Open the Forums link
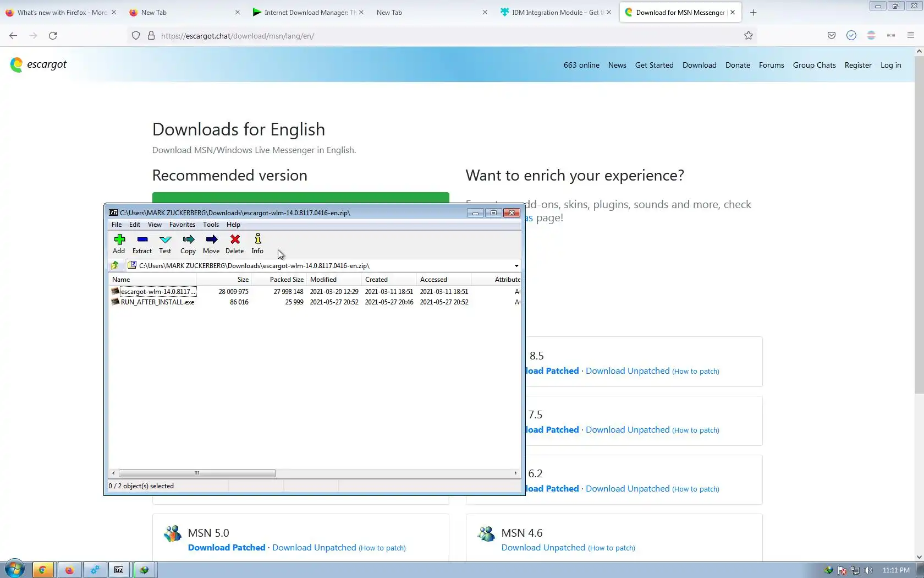The image size is (924, 578). (x=772, y=65)
